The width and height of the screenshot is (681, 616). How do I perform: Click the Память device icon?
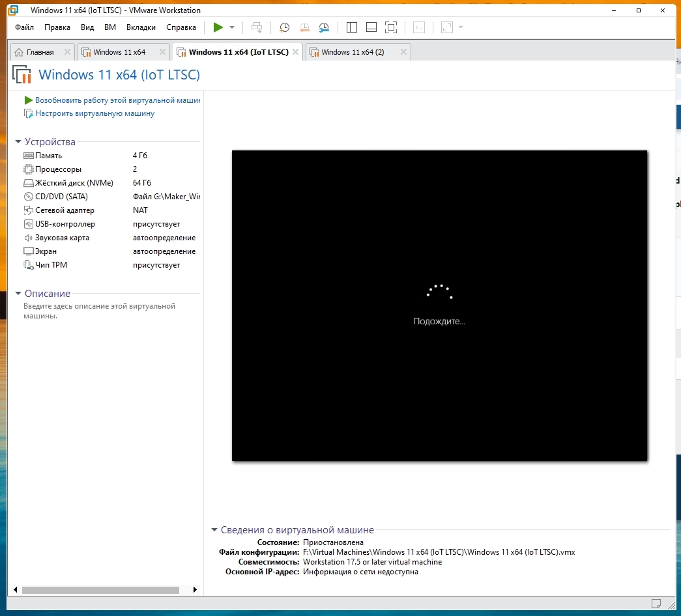tap(28, 156)
